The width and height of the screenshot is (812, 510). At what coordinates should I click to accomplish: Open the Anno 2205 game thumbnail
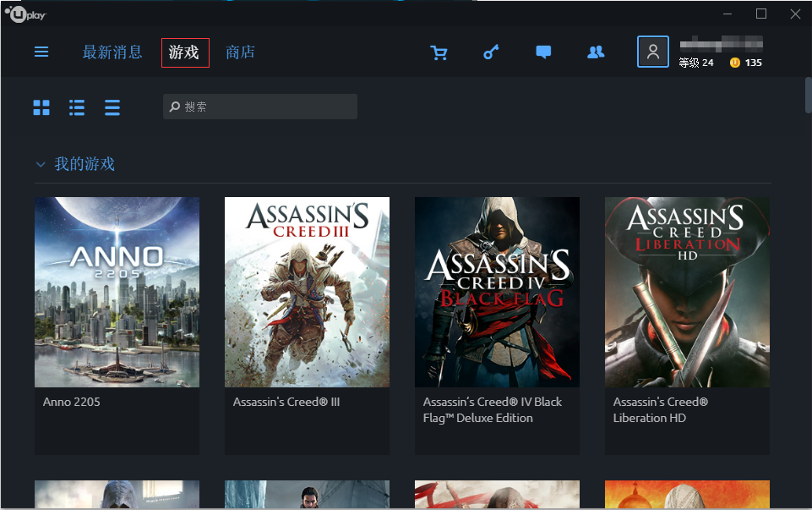pyautogui.click(x=117, y=292)
